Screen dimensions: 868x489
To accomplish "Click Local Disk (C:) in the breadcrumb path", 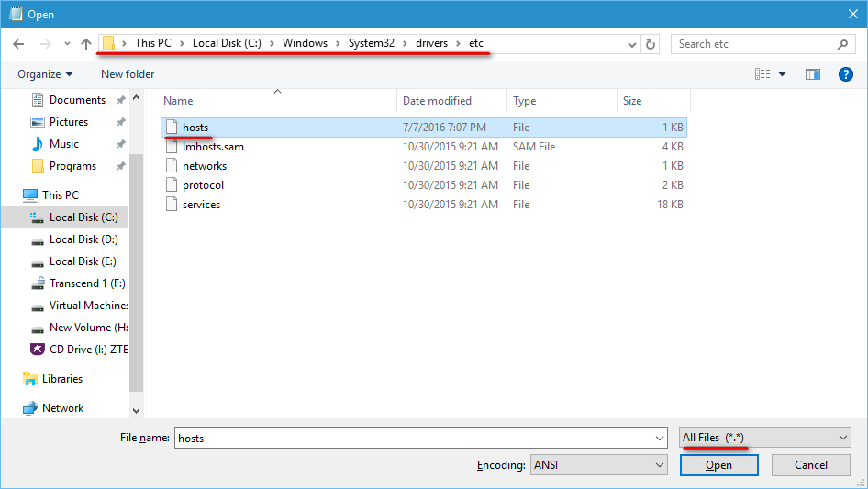I will click(227, 43).
